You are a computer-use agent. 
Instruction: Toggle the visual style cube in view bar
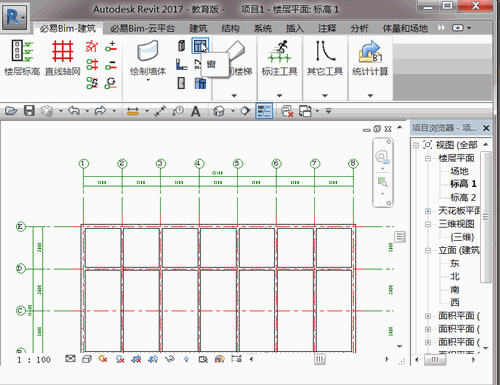[87, 359]
